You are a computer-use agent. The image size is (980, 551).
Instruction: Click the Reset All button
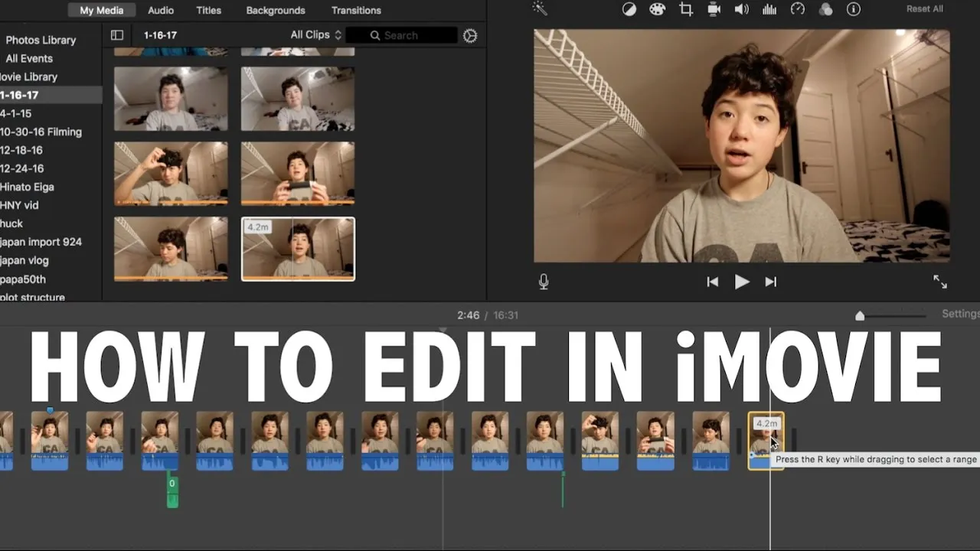925,9
